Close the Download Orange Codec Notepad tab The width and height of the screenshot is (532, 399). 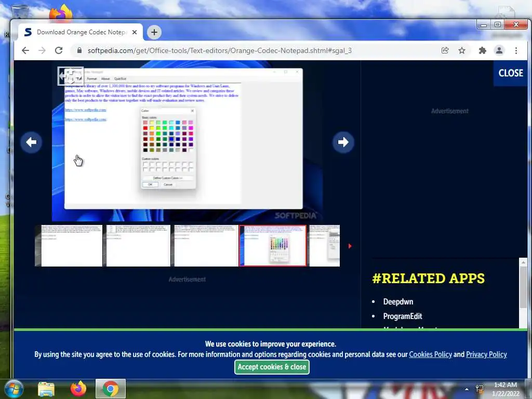coord(135,32)
